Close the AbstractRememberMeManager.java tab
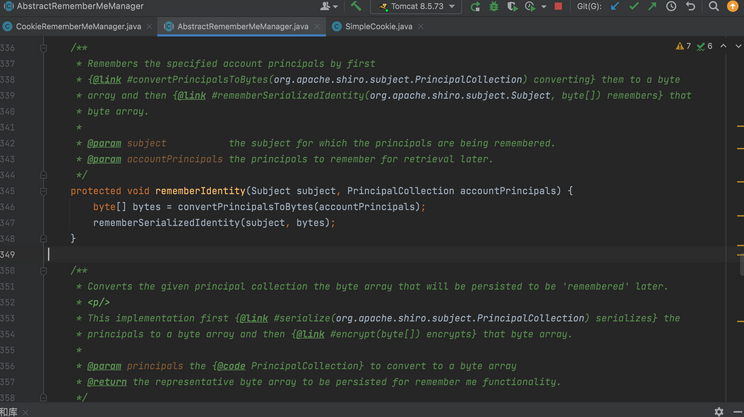This screenshot has height=417, width=744. tap(317, 27)
